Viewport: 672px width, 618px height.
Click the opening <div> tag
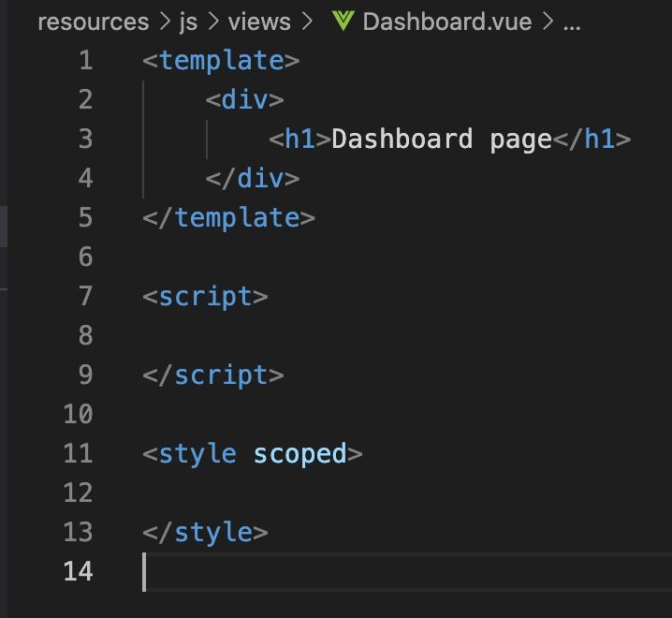click(x=244, y=100)
